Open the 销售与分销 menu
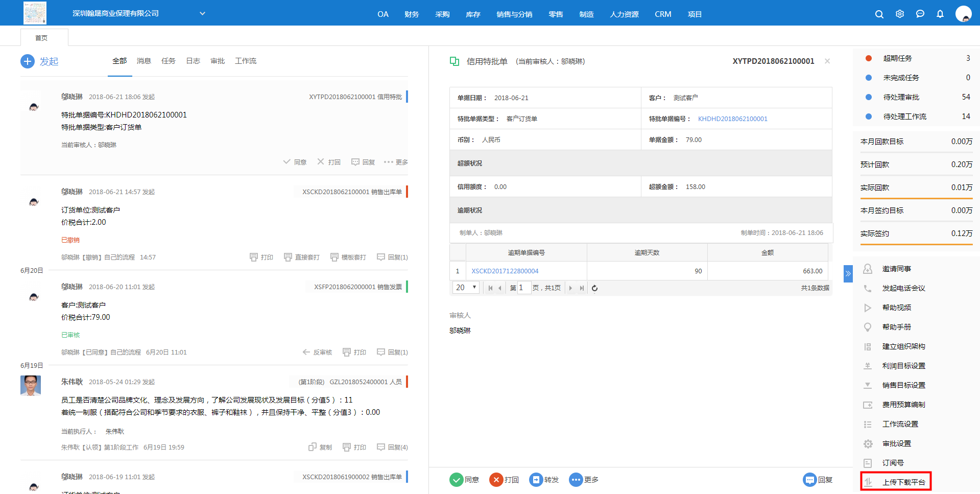Viewport: 980px width, 494px height. coord(514,14)
